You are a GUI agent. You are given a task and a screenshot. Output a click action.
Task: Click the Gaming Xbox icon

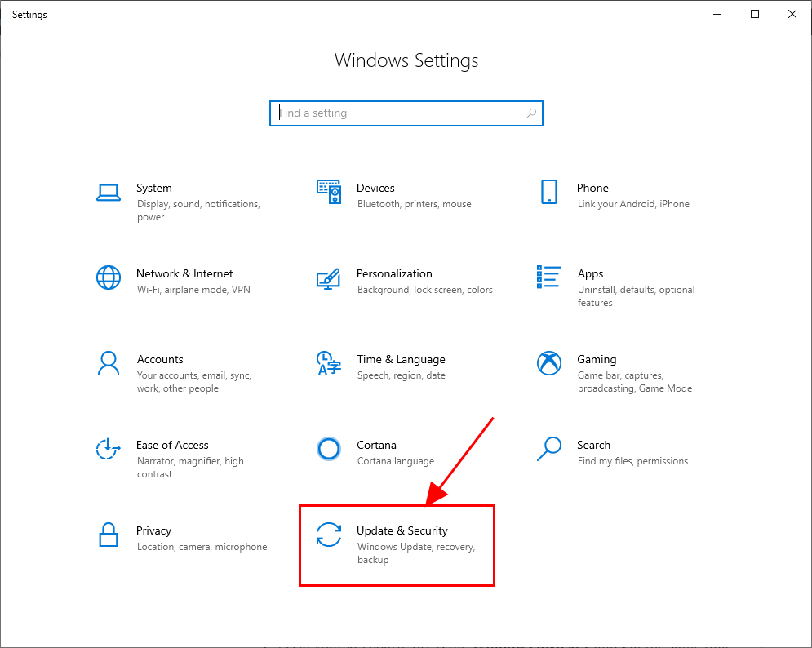click(549, 363)
